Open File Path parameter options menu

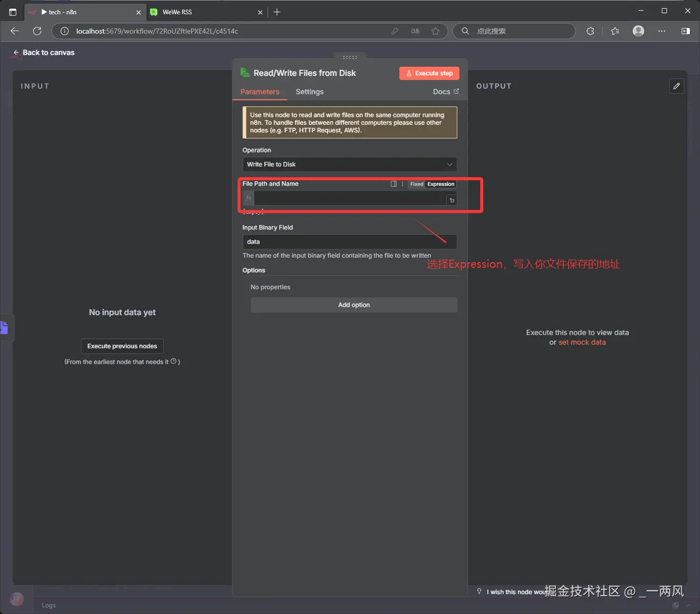pyautogui.click(x=402, y=184)
